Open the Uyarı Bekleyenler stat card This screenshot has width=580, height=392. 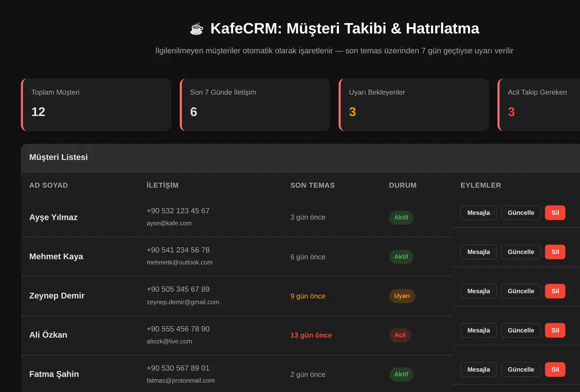coord(414,104)
